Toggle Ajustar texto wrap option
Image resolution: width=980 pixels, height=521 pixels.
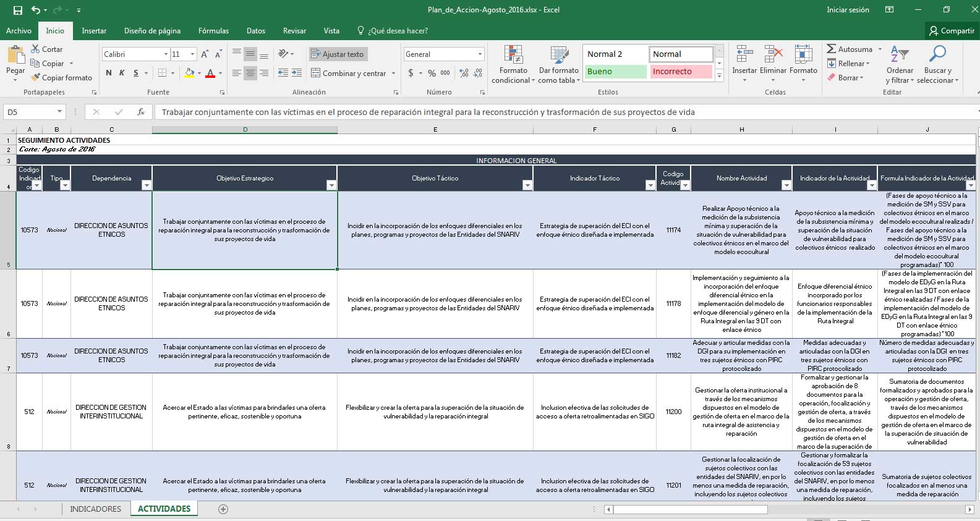(x=338, y=54)
